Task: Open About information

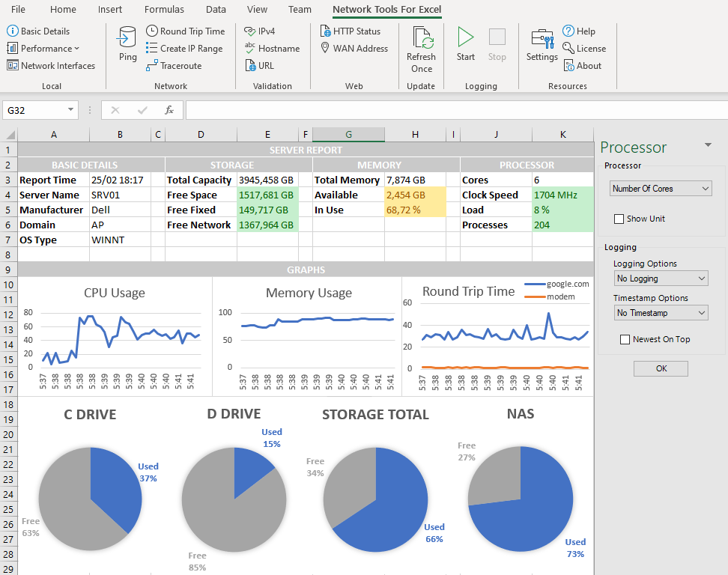Action: (x=583, y=65)
